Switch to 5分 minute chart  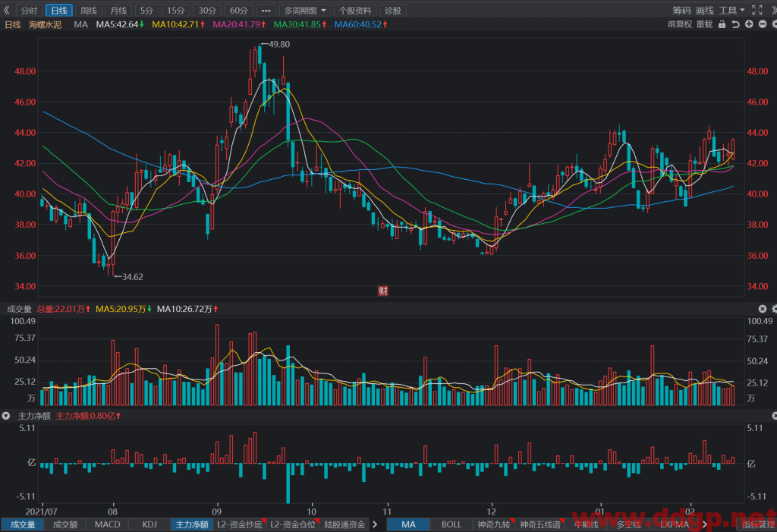146,11
